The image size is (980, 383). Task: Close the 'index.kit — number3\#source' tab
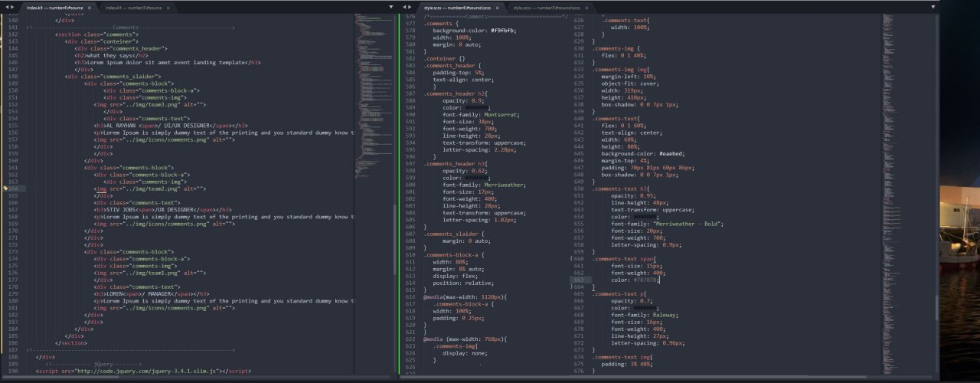click(x=168, y=7)
